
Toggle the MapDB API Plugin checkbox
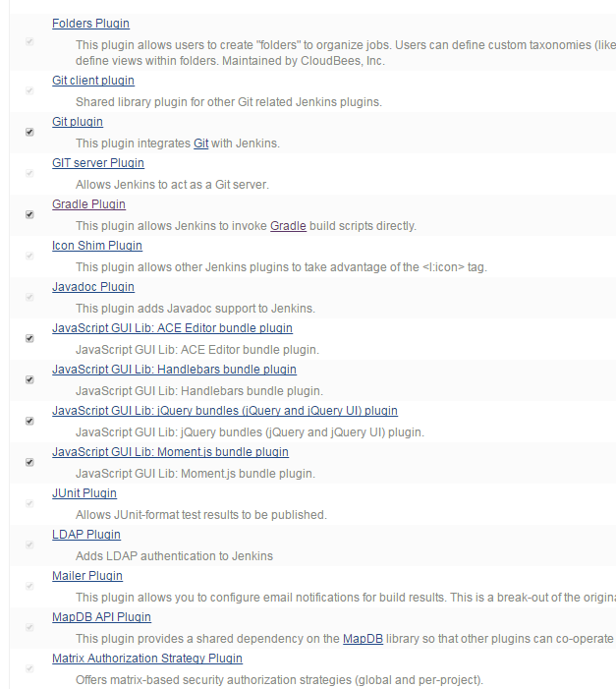(x=29, y=628)
